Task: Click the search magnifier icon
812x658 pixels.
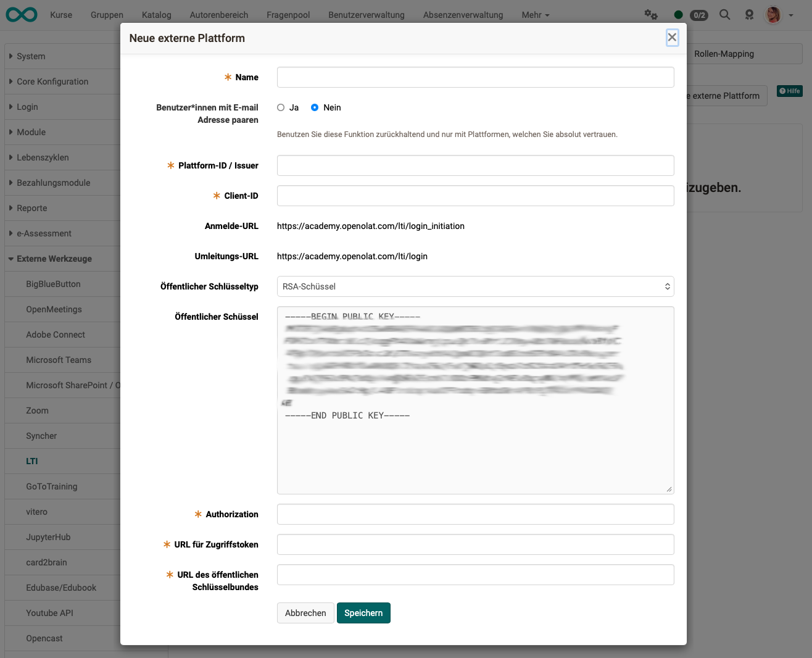Action: (724, 14)
